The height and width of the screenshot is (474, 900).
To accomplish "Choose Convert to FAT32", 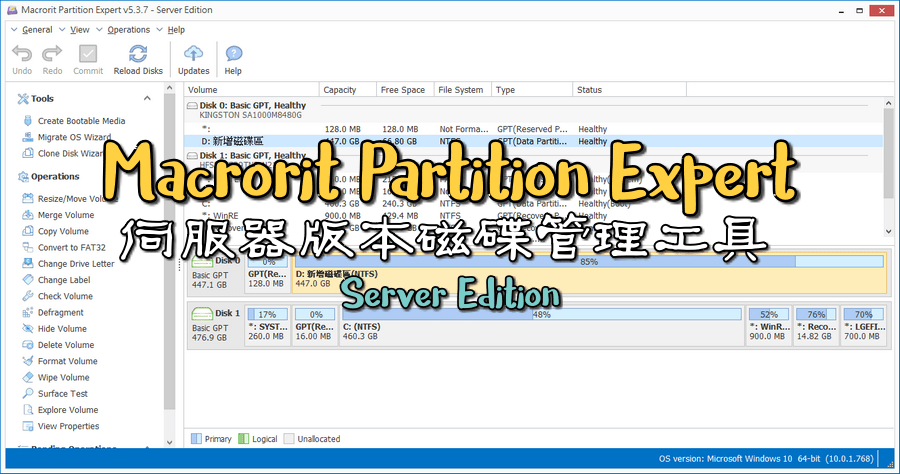I will [64, 247].
